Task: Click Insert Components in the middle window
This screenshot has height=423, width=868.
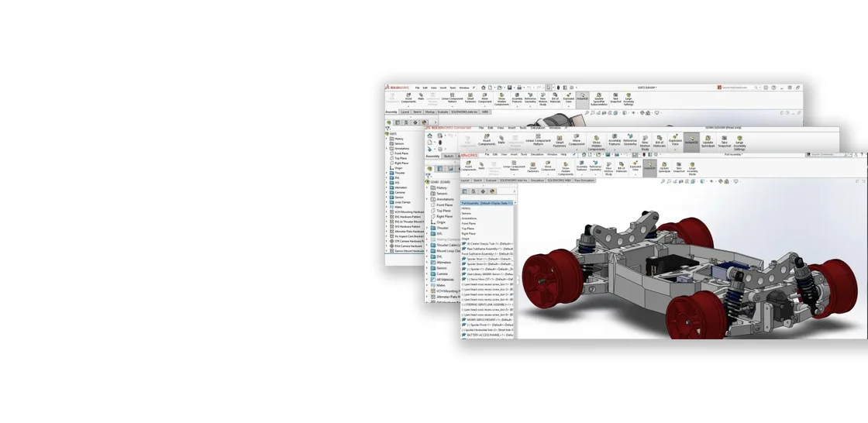Action: [x=487, y=139]
